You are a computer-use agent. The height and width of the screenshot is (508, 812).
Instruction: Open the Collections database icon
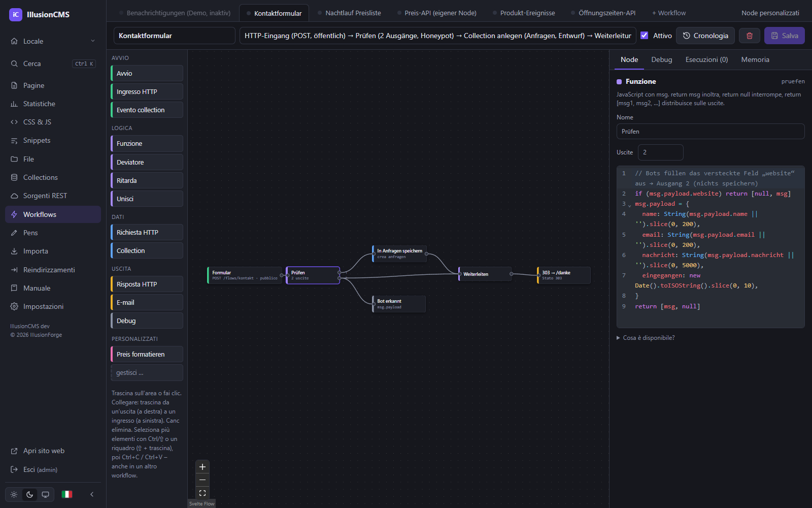pos(14,177)
